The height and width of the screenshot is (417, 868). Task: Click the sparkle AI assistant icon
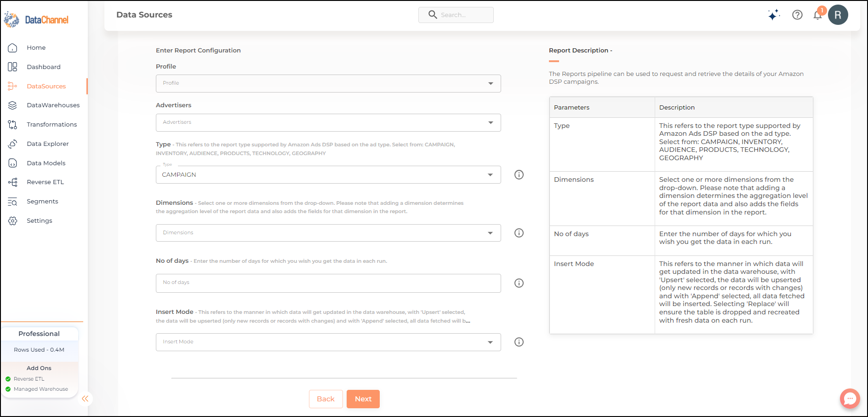tap(774, 15)
